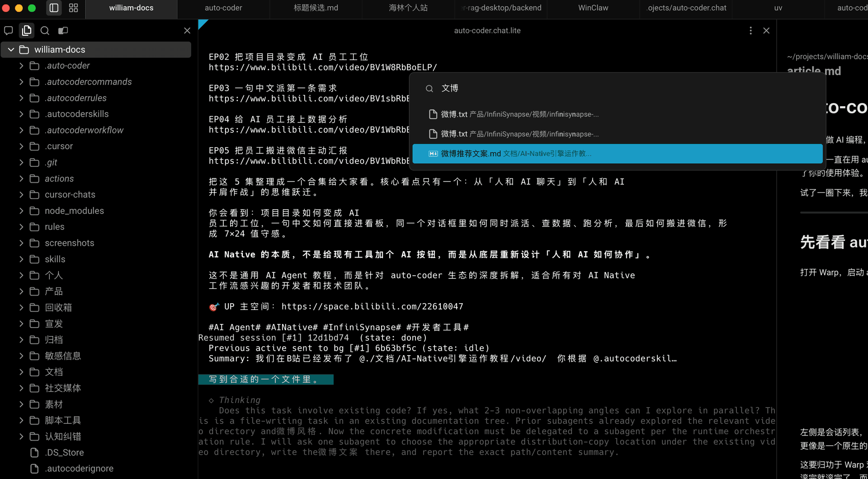Expand the actions folder
The image size is (868, 479).
click(x=21, y=178)
